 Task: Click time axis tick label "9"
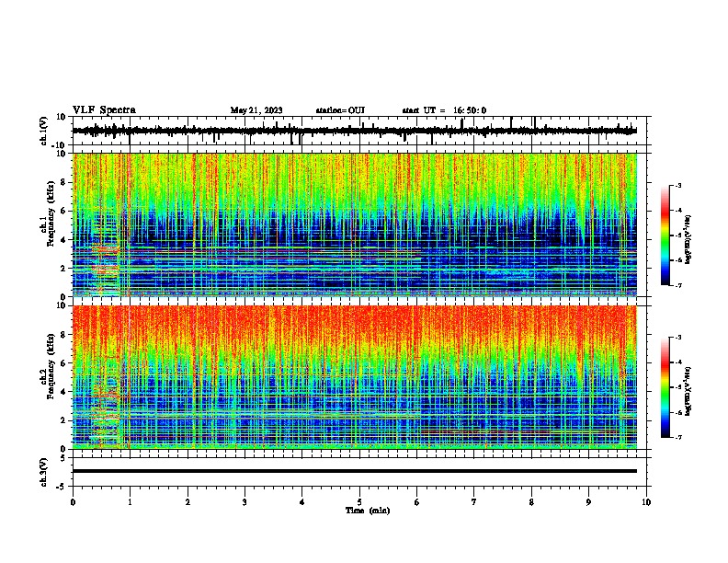pyautogui.click(x=588, y=502)
